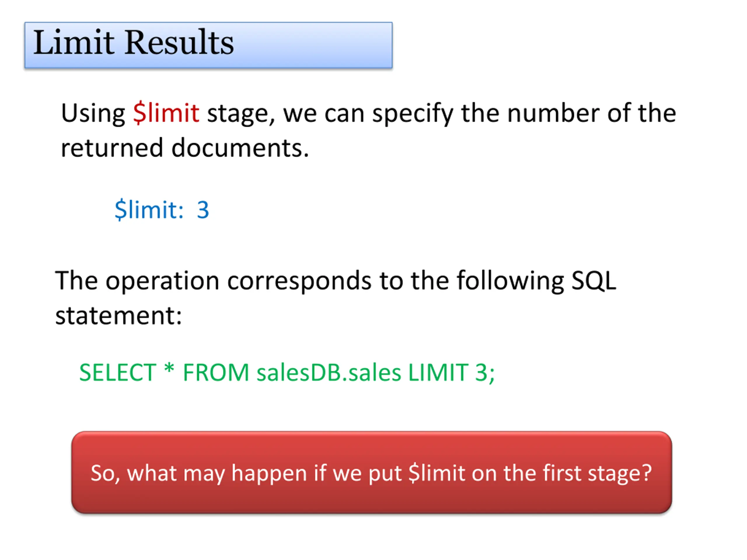Click '3;' at the end of SQL statement
Viewport: 747px width, 560px height.
(485, 373)
